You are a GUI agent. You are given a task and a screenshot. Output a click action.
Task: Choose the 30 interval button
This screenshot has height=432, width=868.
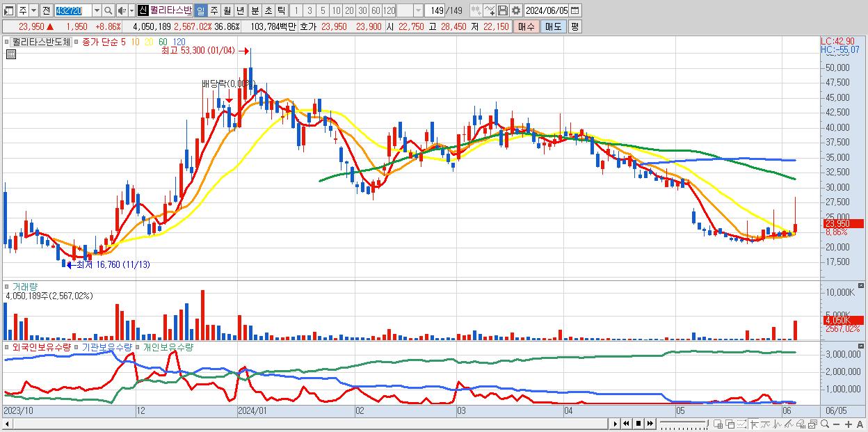click(362, 10)
